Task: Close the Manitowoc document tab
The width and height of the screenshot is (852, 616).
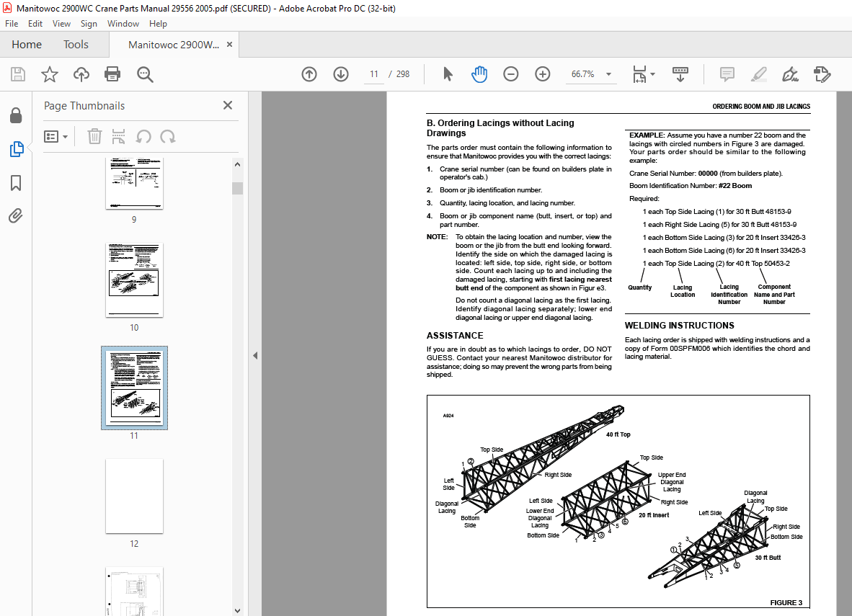Action: coord(229,45)
